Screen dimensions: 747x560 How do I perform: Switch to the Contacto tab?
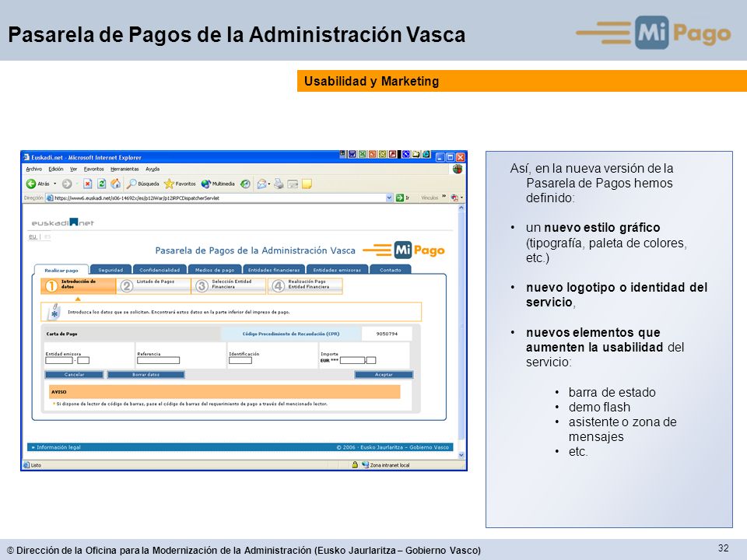(390, 270)
